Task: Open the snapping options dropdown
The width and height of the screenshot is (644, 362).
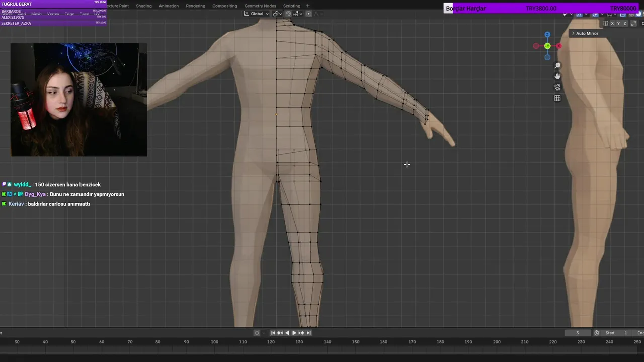Action: coord(297,14)
